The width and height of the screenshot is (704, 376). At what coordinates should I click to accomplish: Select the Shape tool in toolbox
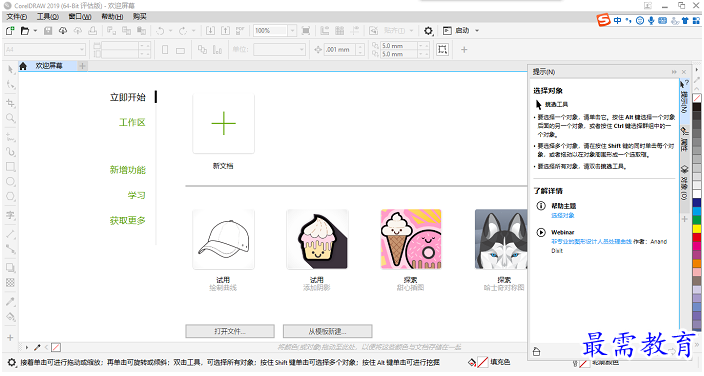tap(10, 85)
